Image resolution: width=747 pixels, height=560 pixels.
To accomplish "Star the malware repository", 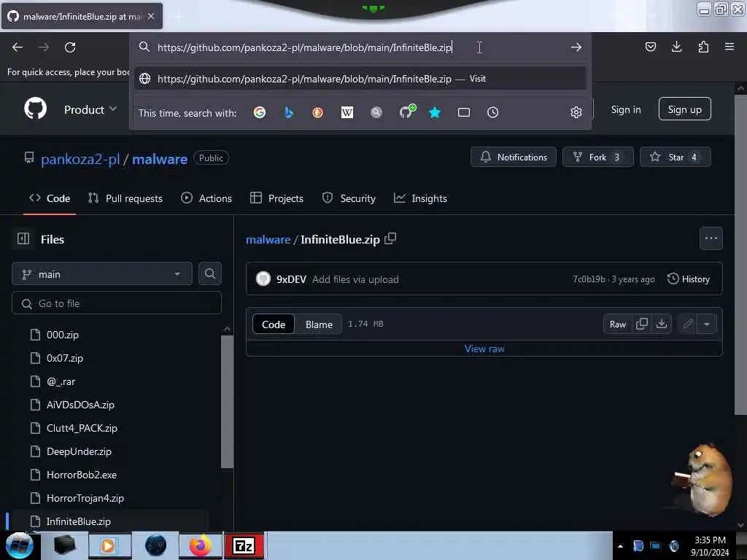I will (x=675, y=157).
